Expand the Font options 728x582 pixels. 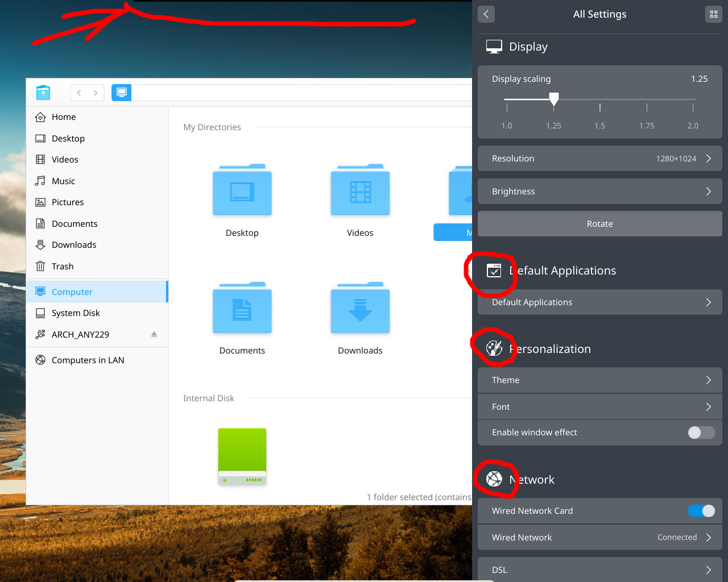600,407
